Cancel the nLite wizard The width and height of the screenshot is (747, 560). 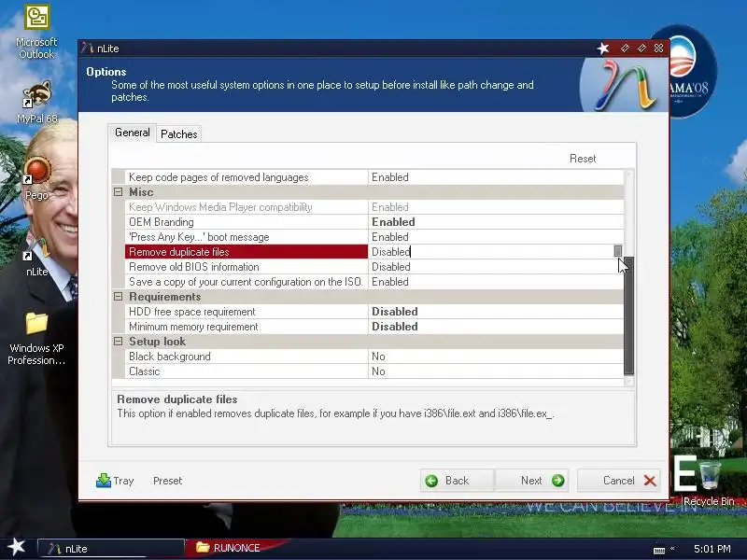(619, 481)
